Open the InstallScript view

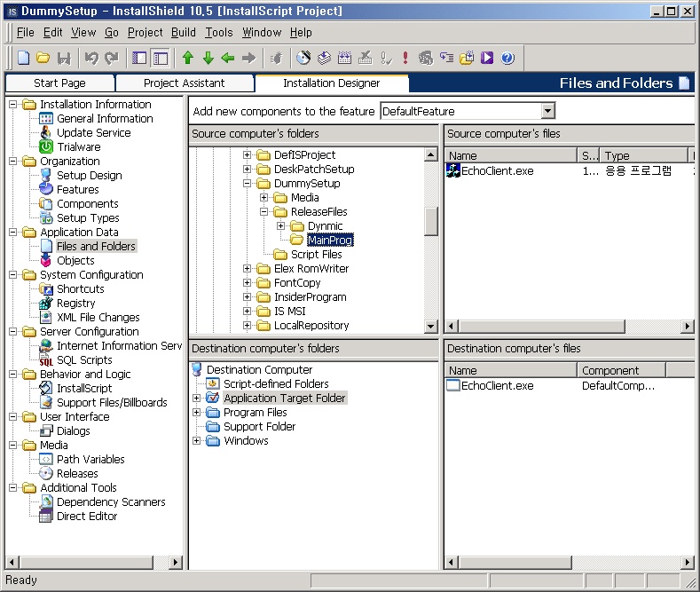click(84, 389)
